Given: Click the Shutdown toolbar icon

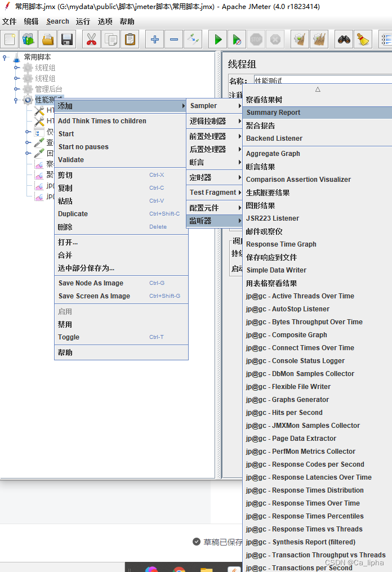Looking at the screenshot, I should (x=275, y=39).
